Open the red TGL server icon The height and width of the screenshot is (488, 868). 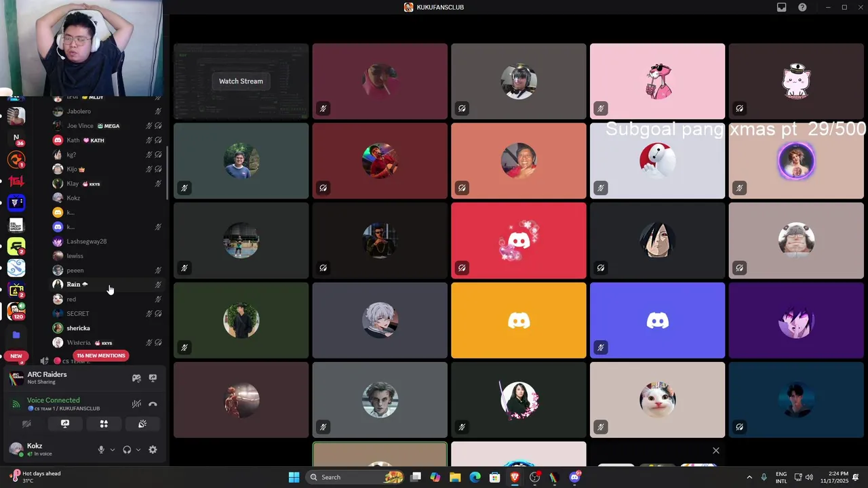click(x=16, y=182)
